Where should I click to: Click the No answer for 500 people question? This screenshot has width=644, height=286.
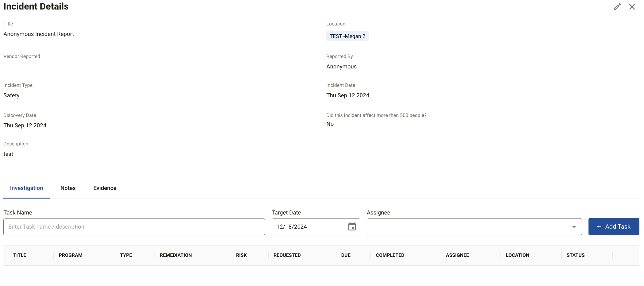coord(330,124)
